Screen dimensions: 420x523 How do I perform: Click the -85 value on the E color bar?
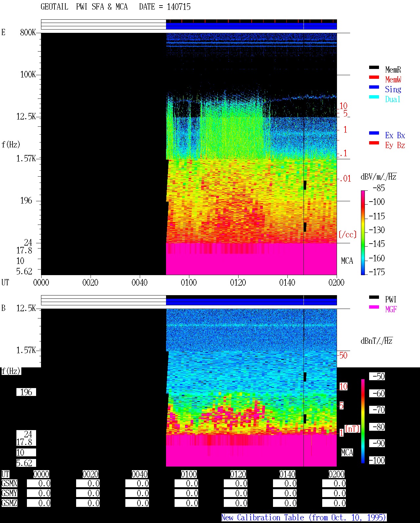[x=379, y=188]
